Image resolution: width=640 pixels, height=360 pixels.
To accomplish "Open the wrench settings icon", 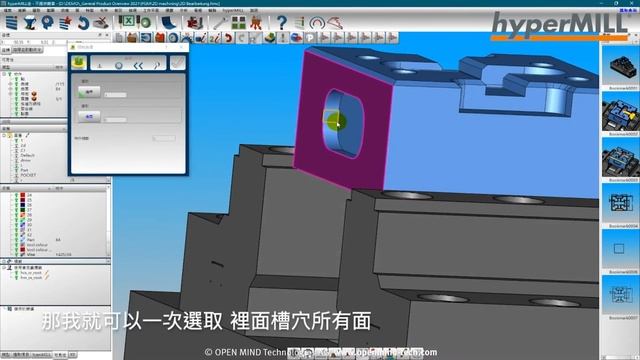I will coord(220,22).
